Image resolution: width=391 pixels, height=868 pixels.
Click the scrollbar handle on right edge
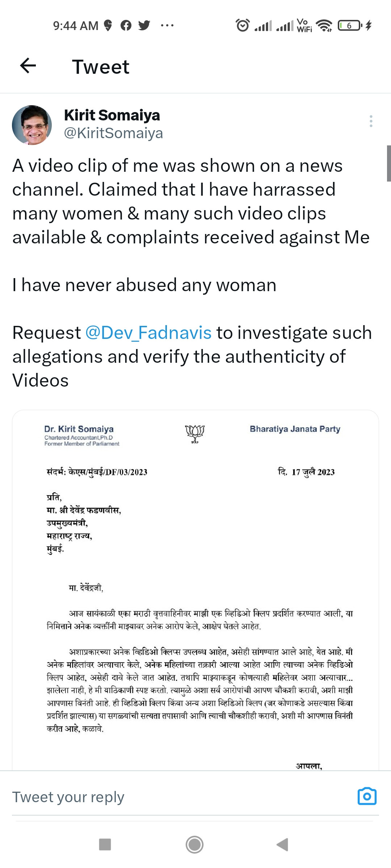pos(388,163)
